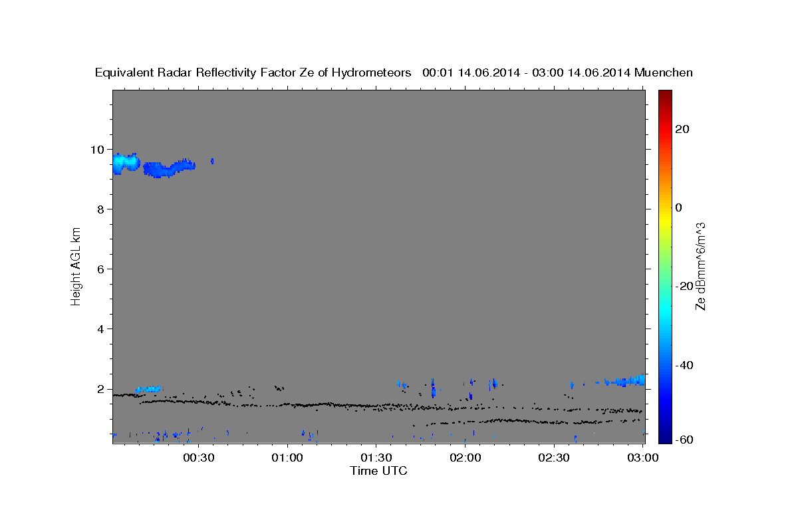Click the 01:30 time tick label
Viewport: 798px width, 532px height.
[x=376, y=458]
